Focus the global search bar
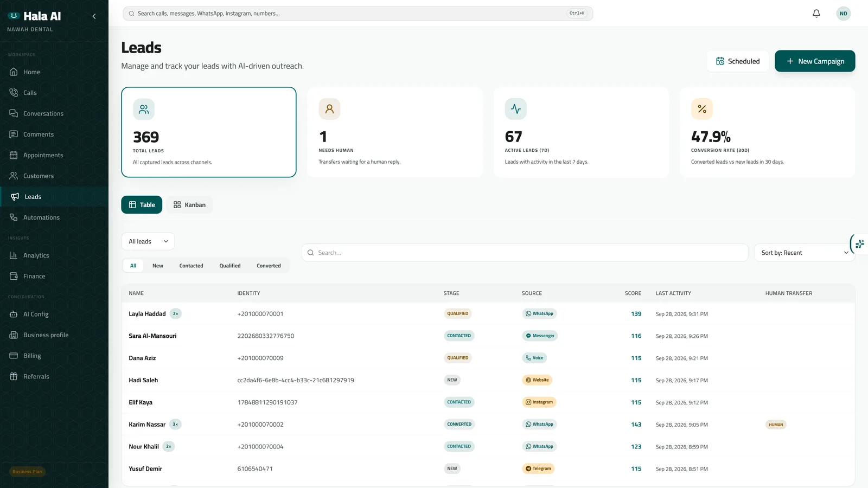868x488 pixels. click(x=358, y=14)
